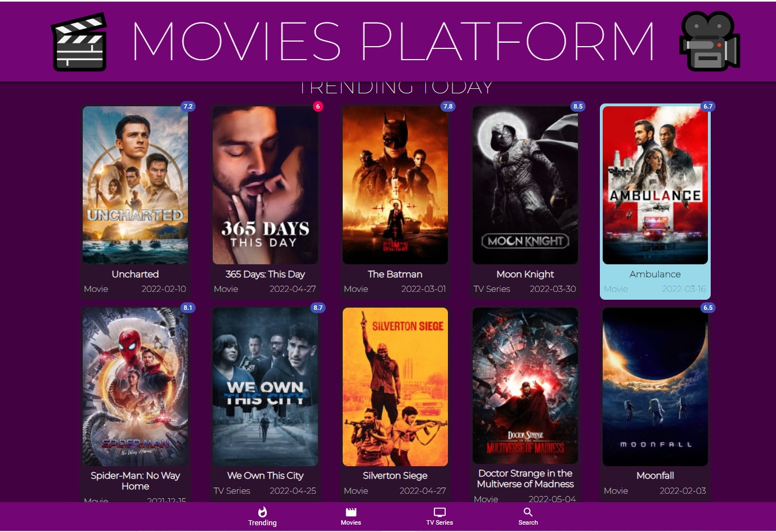Click the Trending flame icon
Viewport: 776px width, 532px height.
point(262,512)
